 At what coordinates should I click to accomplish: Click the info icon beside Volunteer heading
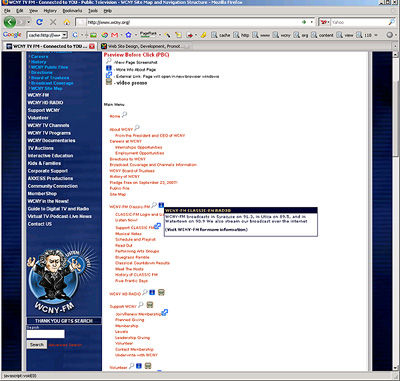pyautogui.click(x=139, y=366)
